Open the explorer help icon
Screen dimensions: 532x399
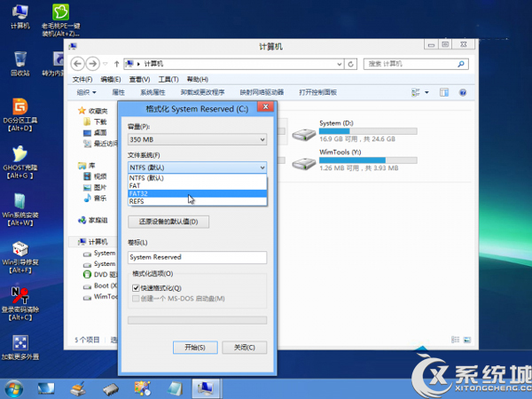[463, 92]
